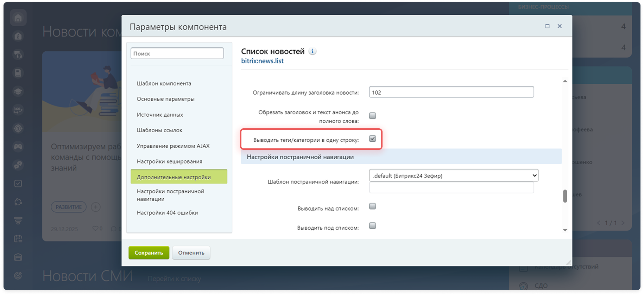Screen dimensions: 644x295
Task: Click the info icon beside Список новостей
Action: click(x=312, y=51)
